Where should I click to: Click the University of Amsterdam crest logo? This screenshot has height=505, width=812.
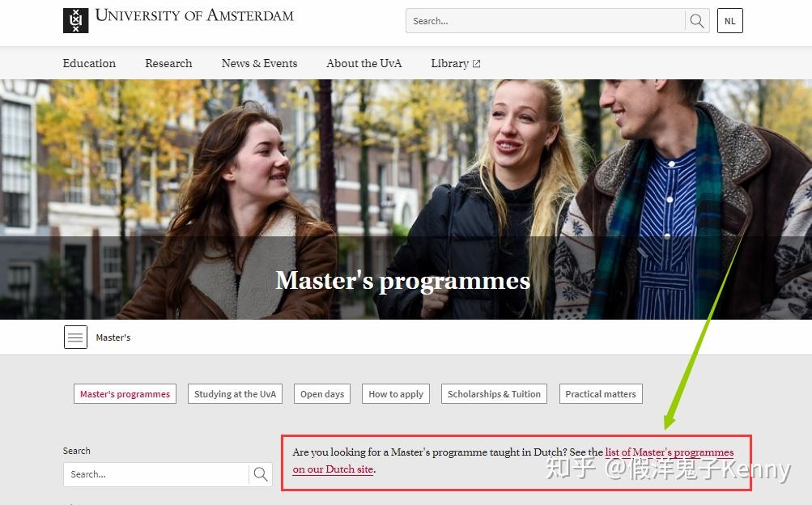(x=75, y=19)
